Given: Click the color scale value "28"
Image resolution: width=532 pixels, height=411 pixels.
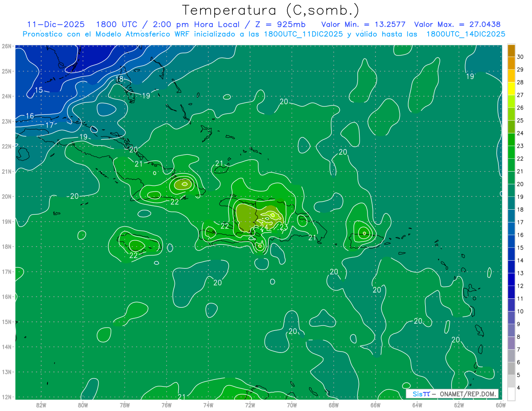Looking at the screenshot, I should (520, 82).
